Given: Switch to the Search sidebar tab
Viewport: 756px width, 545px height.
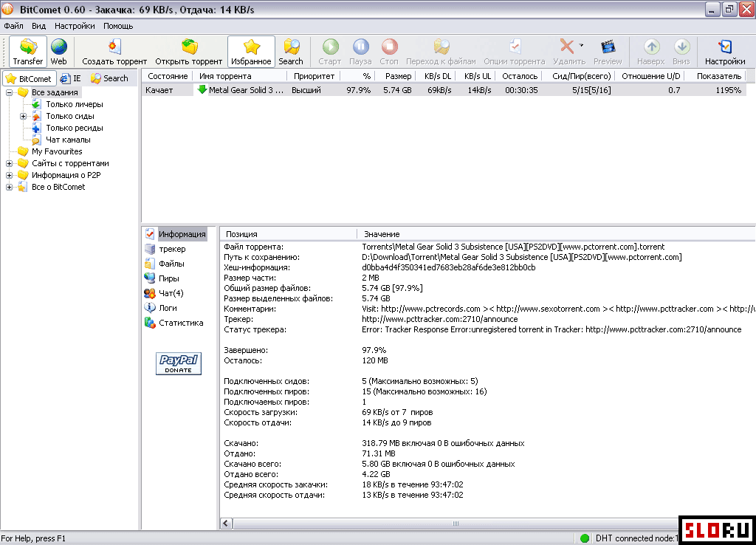Looking at the screenshot, I should (x=110, y=78).
